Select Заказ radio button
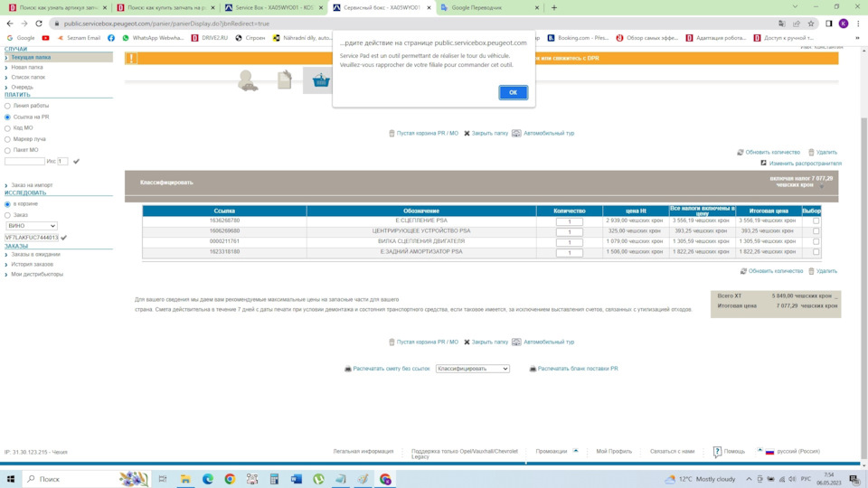This screenshot has width=868, height=488. tap(7, 215)
